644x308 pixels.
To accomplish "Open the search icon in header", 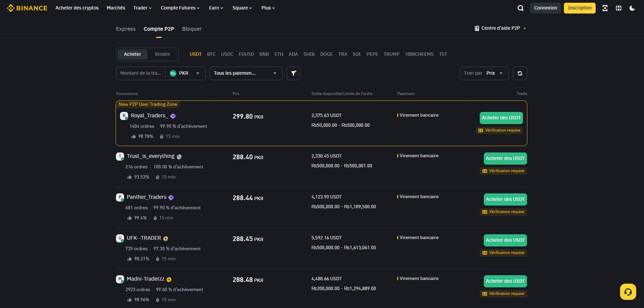I will point(521,8).
